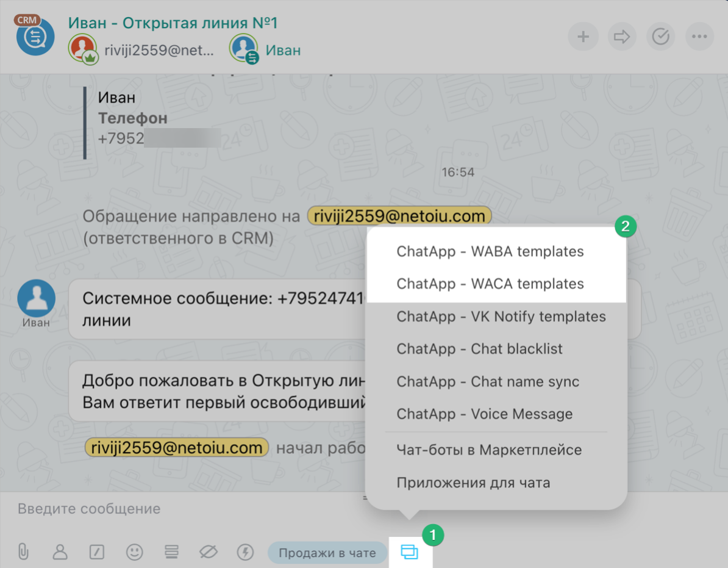Click the lightning bolt icon
Image resolution: width=728 pixels, height=568 pixels.
(x=245, y=552)
